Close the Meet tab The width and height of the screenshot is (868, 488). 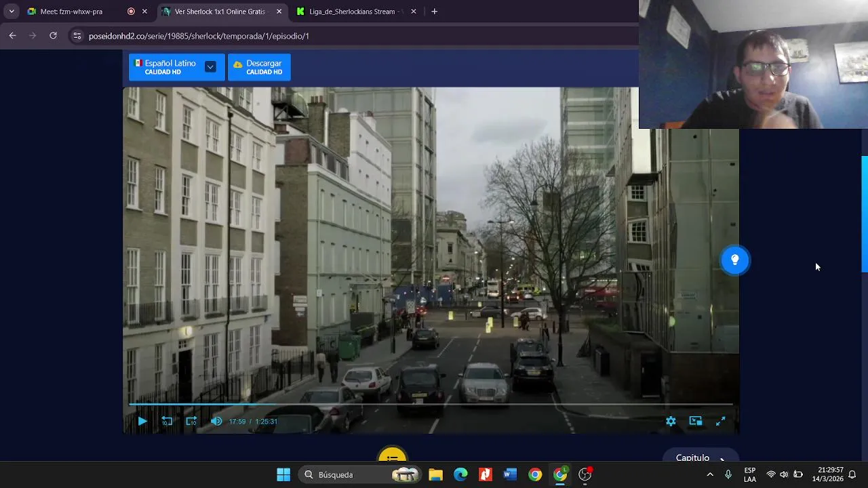point(144,12)
